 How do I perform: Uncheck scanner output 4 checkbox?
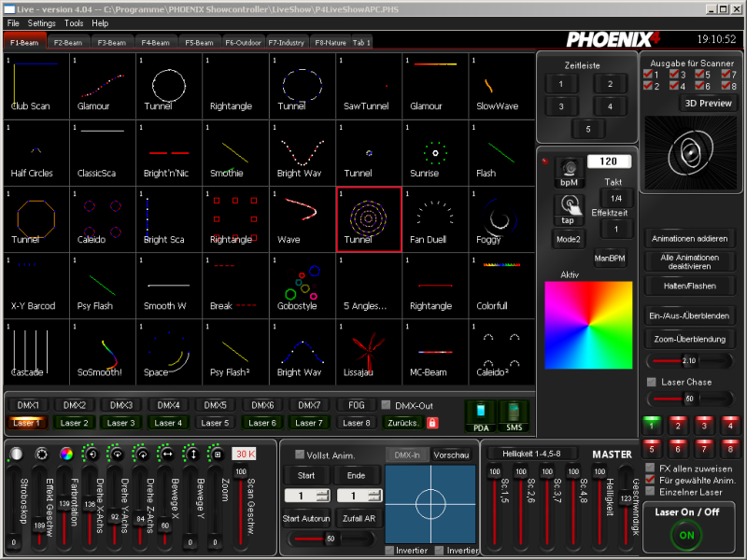(x=673, y=86)
